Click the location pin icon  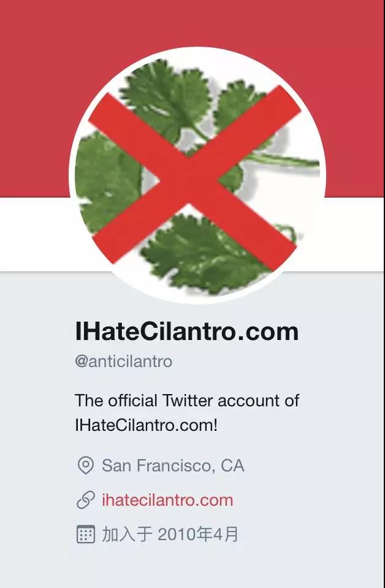[85, 466]
